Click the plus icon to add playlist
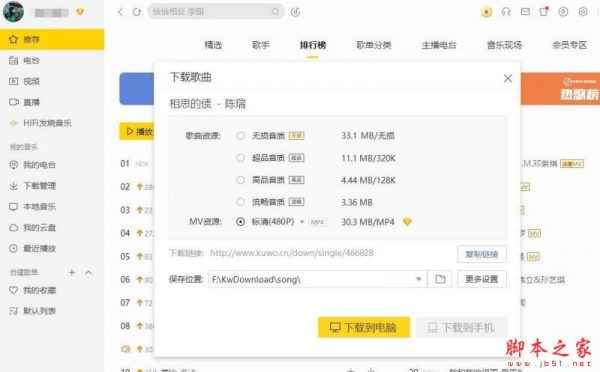 pos(72,272)
